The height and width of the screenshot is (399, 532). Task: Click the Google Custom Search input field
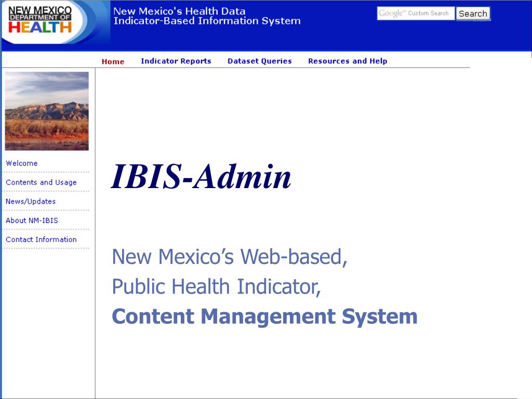pyautogui.click(x=416, y=14)
